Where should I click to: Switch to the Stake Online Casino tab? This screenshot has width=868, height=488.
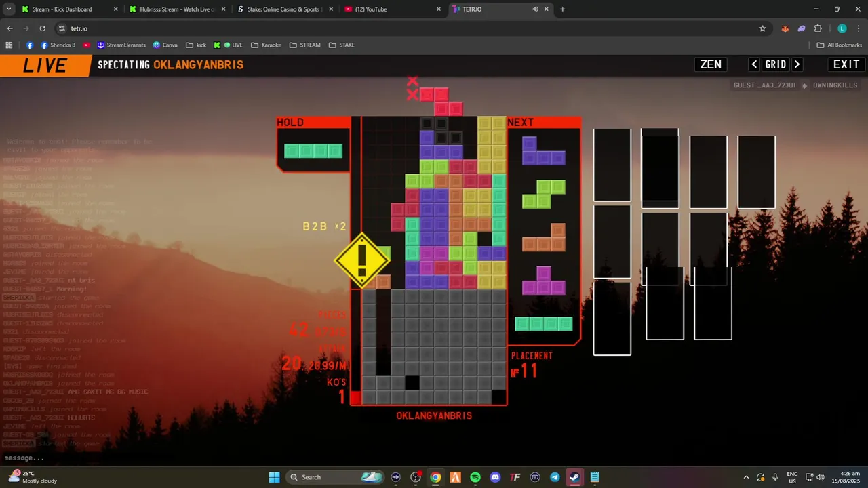point(285,9)
